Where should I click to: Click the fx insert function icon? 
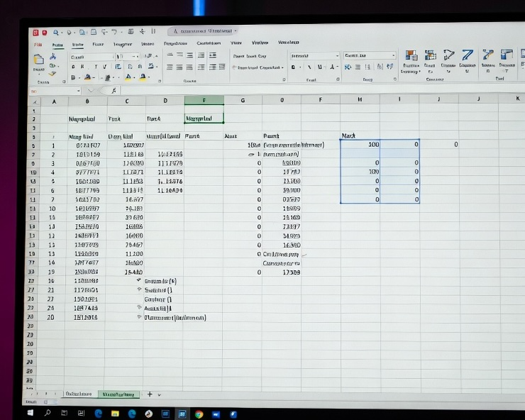pos(114,90)
